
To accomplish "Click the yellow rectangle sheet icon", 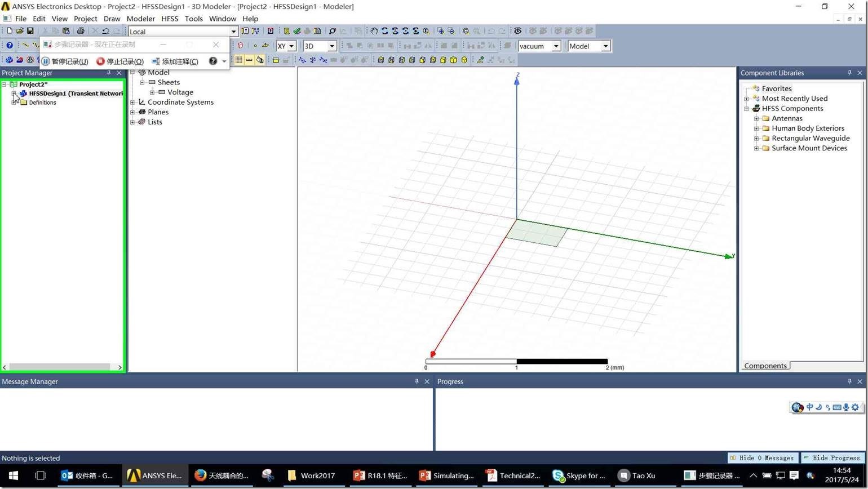I will click(x=276, y=60).
